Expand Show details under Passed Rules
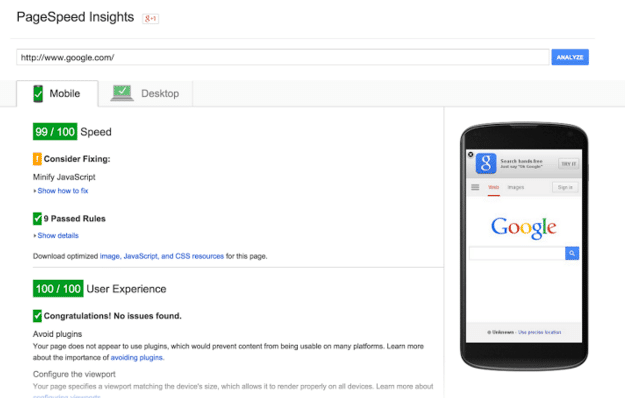 click(x=58, y=235)
